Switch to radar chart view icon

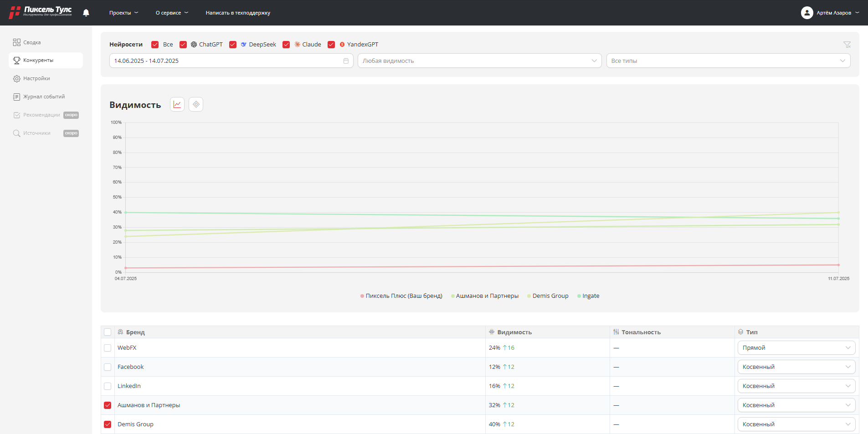(196, 104)
